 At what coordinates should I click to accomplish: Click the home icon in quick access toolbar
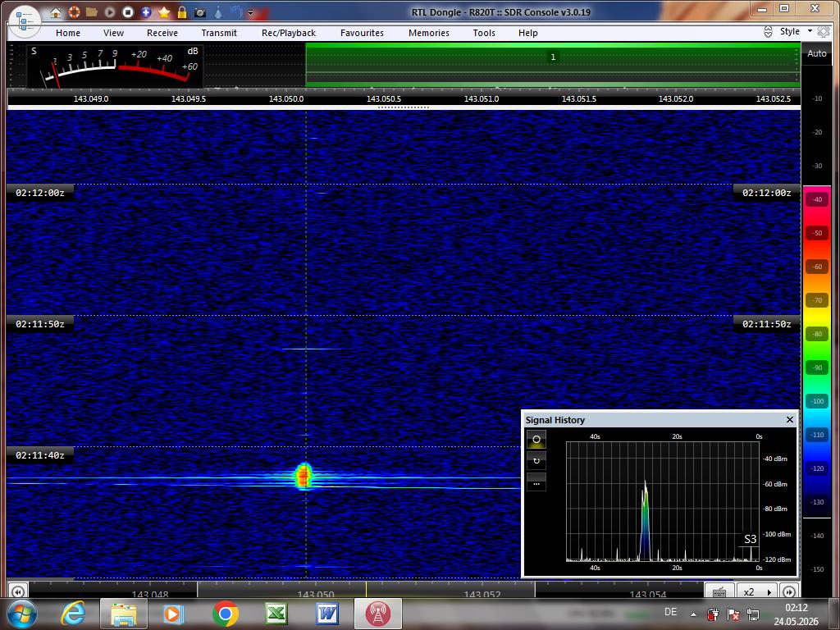(x=56, y=12)
